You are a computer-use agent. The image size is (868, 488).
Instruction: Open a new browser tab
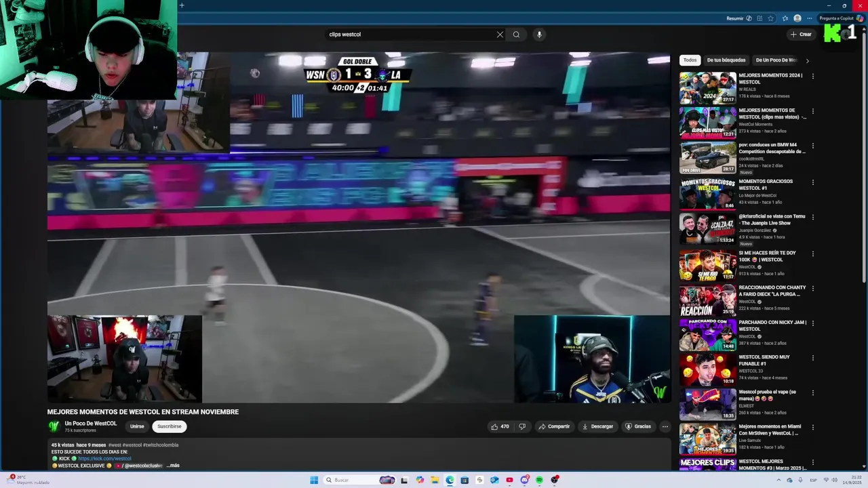[182, 5]
